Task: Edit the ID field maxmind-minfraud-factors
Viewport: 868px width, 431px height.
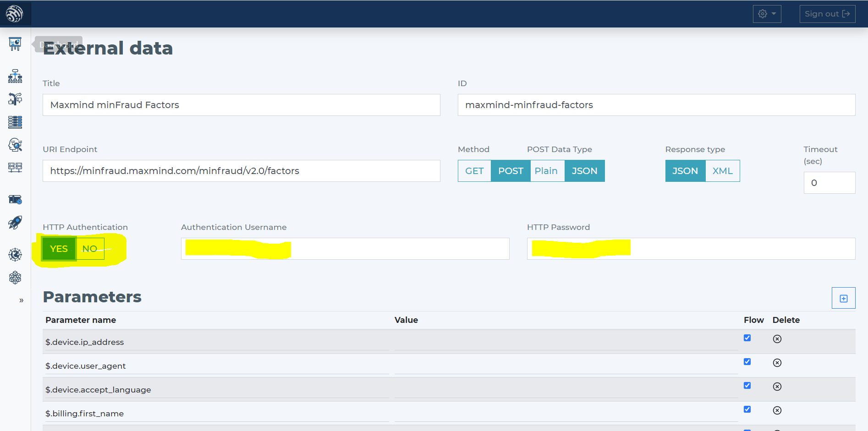Action: coord(657,105)
